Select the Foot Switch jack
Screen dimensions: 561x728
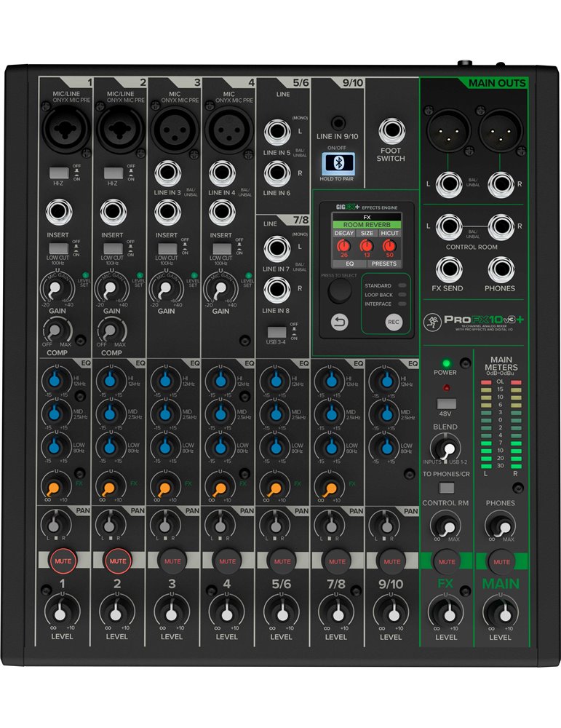(391, 131)
